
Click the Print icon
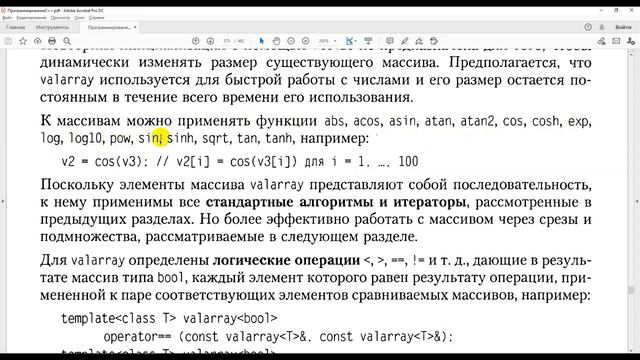52,41
